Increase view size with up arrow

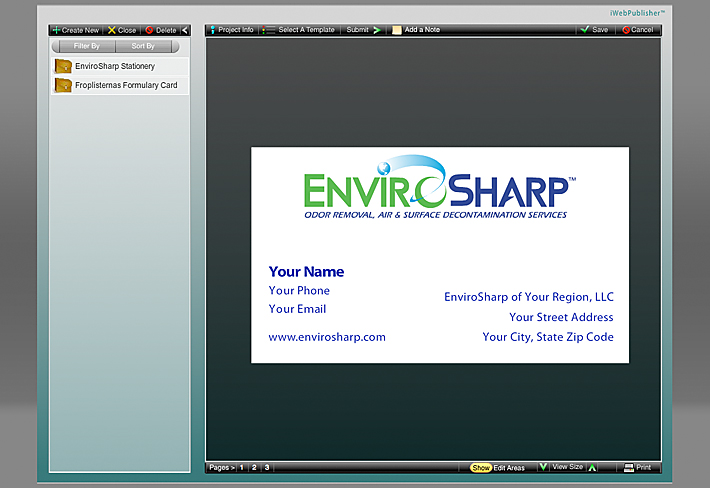click(592, 468)
